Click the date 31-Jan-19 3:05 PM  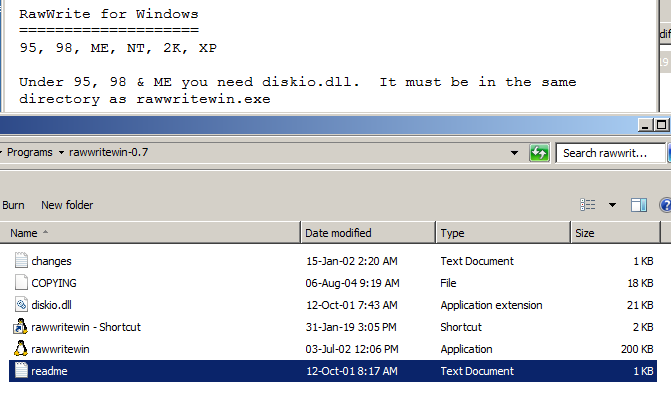tap(351, 327)
